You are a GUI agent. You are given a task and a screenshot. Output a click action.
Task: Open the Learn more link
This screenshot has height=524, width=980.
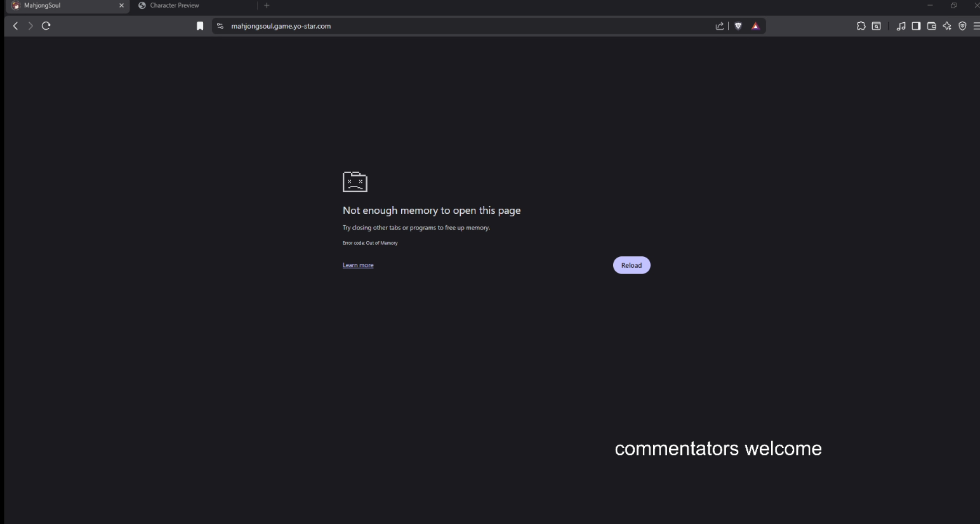358,265
